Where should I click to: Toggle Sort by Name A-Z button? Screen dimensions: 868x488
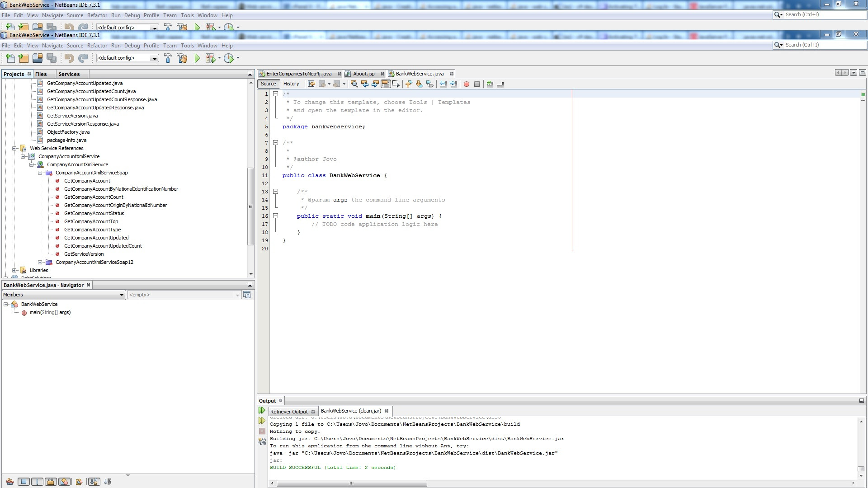94,482
